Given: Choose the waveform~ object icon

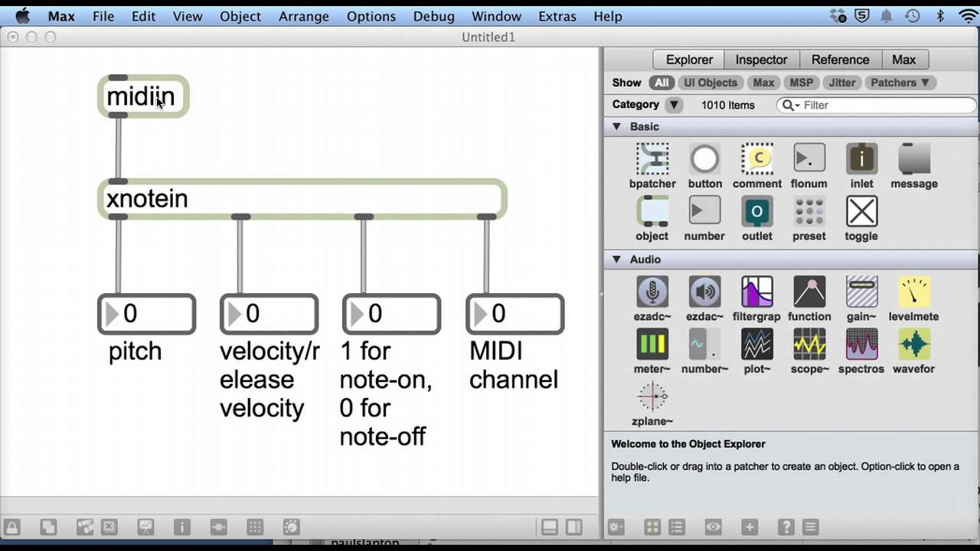Looking at the screenshot, I should point(913,344).
